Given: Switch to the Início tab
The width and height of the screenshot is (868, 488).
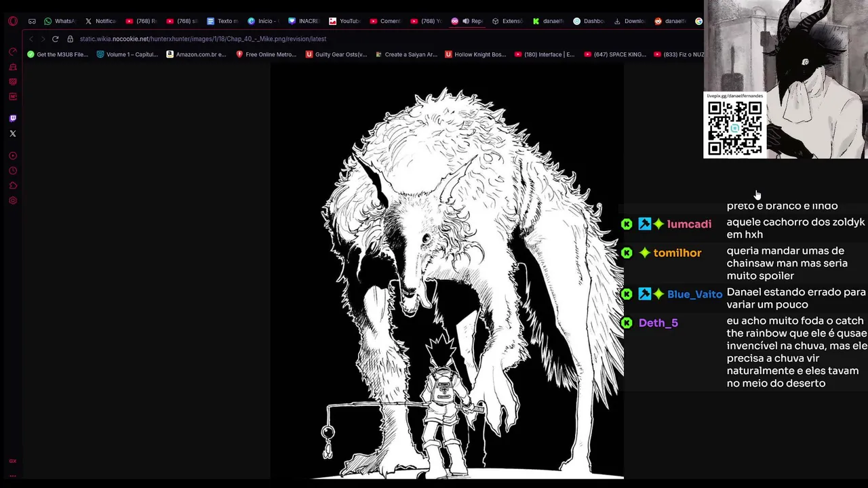Looking at the screenshot, I should point(263,21).
